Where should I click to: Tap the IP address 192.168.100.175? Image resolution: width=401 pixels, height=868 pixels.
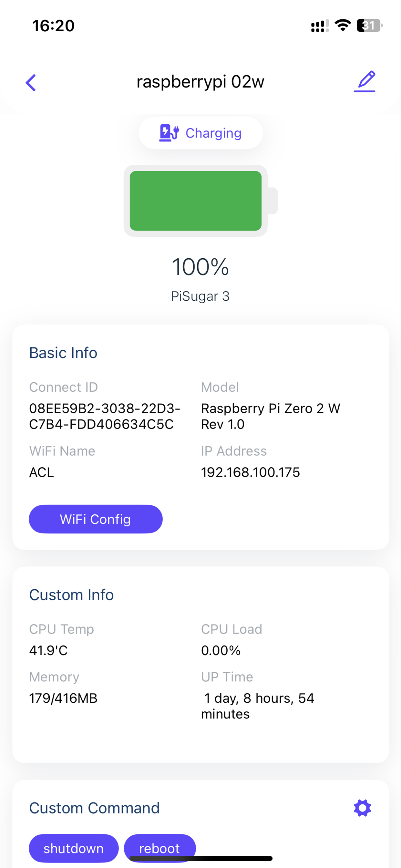pos(250,472)
